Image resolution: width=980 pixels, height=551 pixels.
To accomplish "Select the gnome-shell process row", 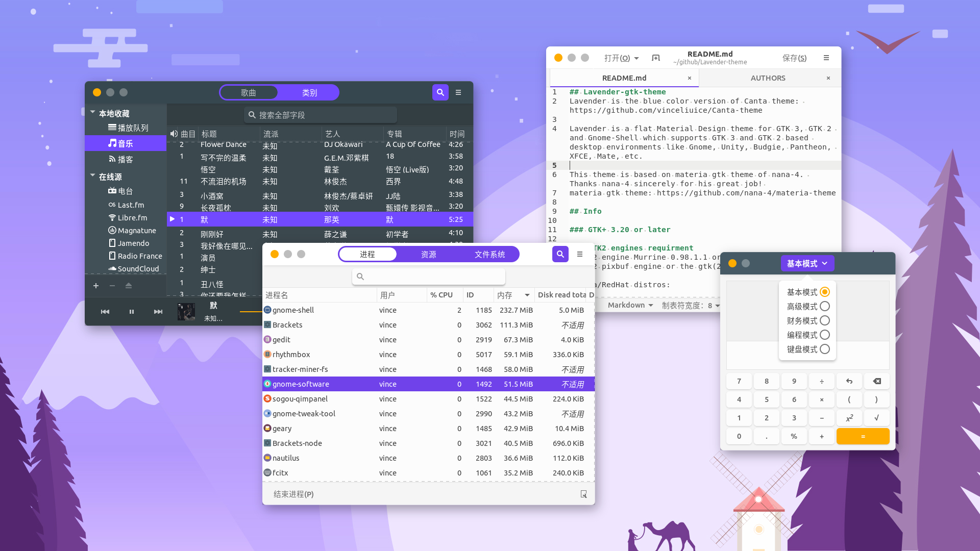I will click(428, 310).
